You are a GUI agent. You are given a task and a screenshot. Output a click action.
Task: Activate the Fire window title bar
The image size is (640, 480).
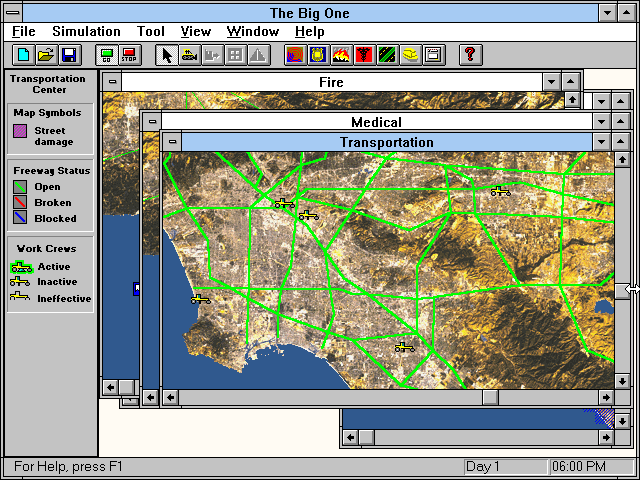[x=332, y=82]
